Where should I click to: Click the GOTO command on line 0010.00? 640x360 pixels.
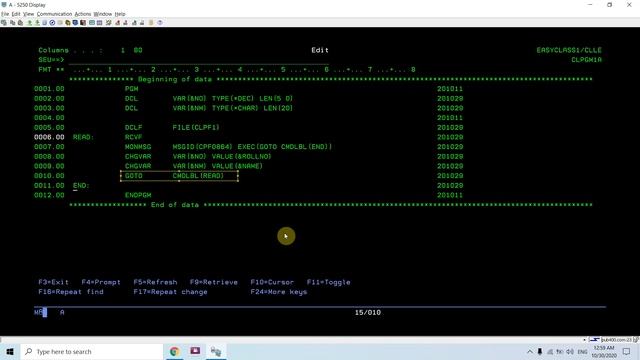[133, 176]
